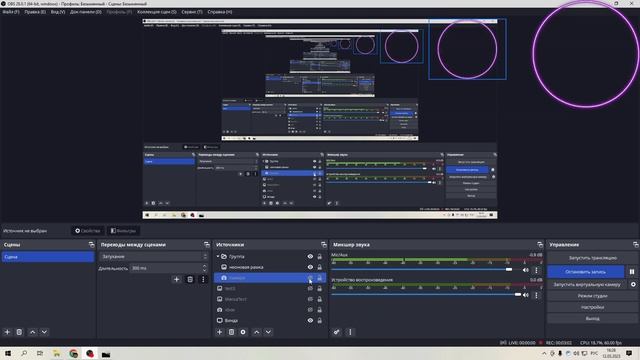Open File Explorer from taskbar
This screenshot has height=360, width=640.
(x=57, y=353)
